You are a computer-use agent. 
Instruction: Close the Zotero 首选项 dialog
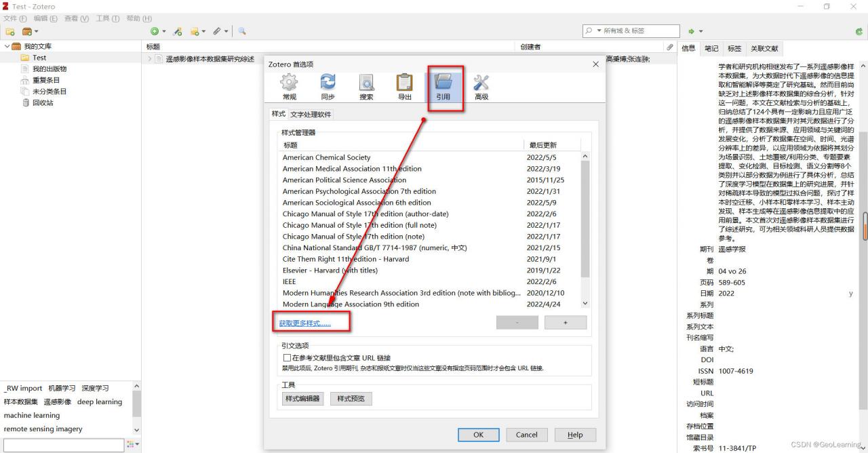[595, 64]
